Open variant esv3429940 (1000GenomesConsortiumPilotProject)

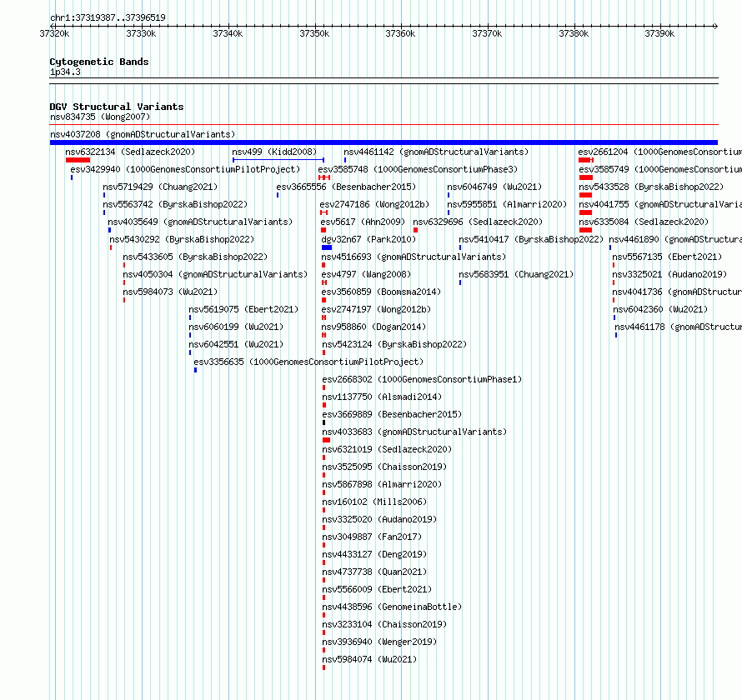(185, 169)
